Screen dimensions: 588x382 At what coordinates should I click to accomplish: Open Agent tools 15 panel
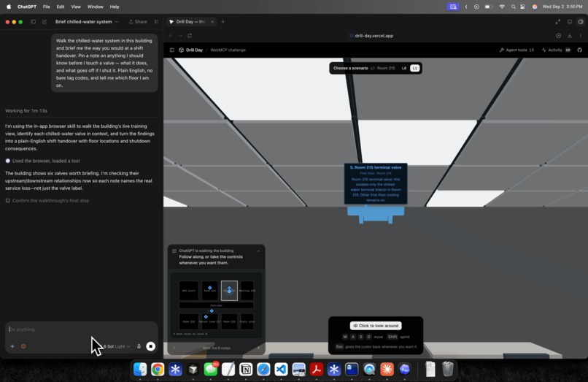(517, 50)
